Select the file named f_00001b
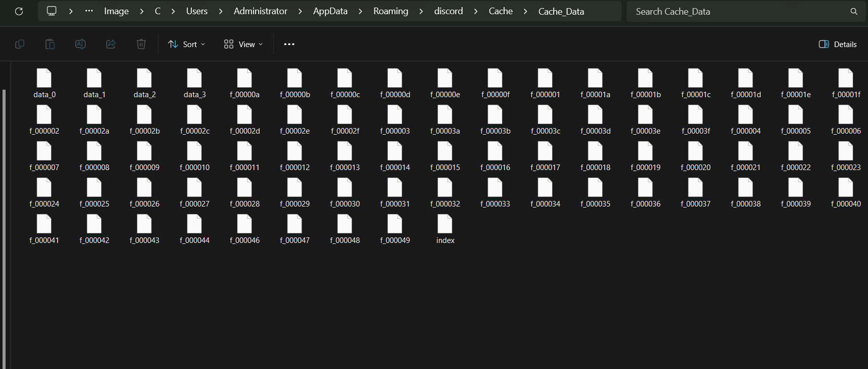The height and width of the screenshot is (369, 868). [x=645, y=84]
